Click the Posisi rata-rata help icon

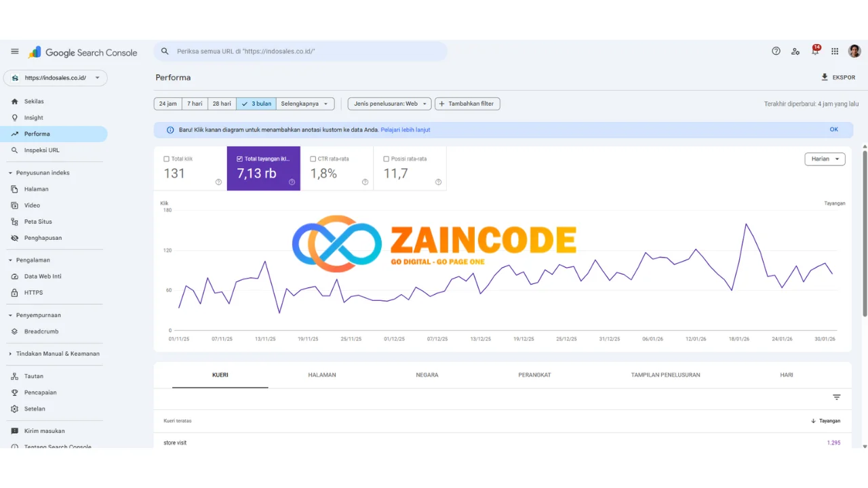[438, 182]
